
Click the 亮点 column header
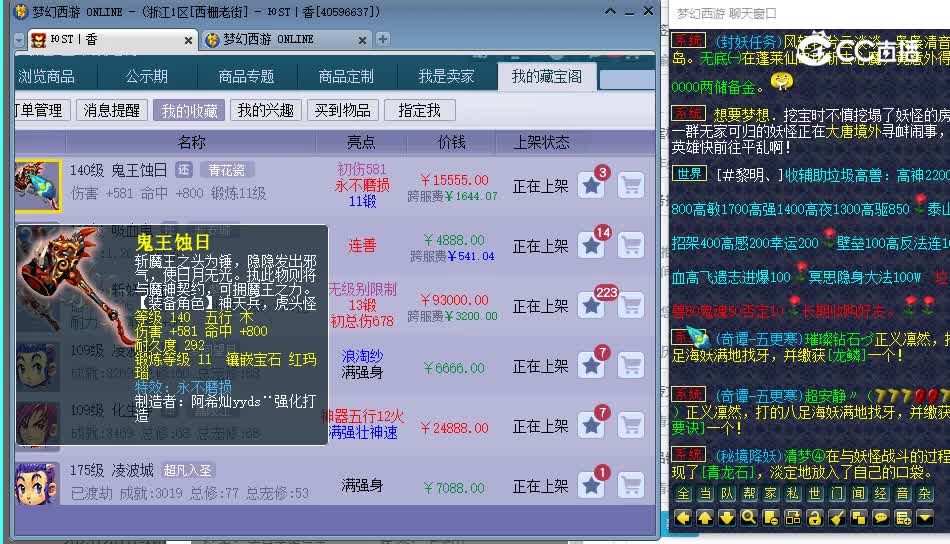tap(361, 142)
